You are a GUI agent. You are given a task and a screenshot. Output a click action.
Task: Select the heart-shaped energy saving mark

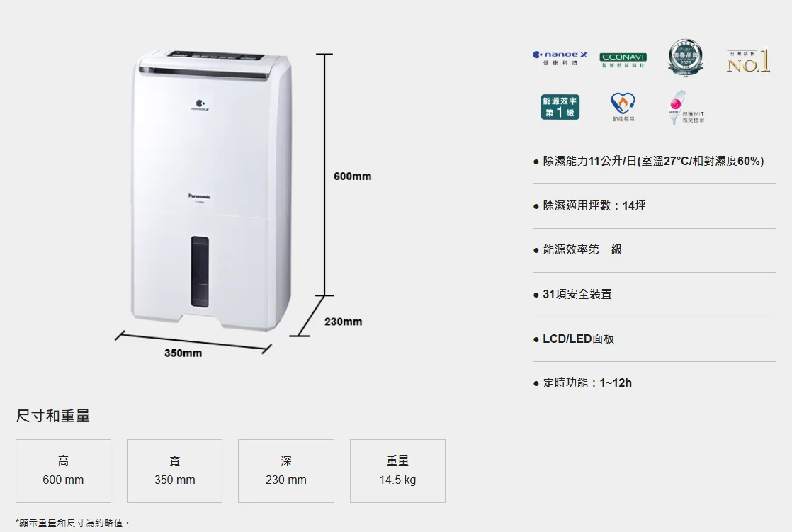click(x=623, y=106)
